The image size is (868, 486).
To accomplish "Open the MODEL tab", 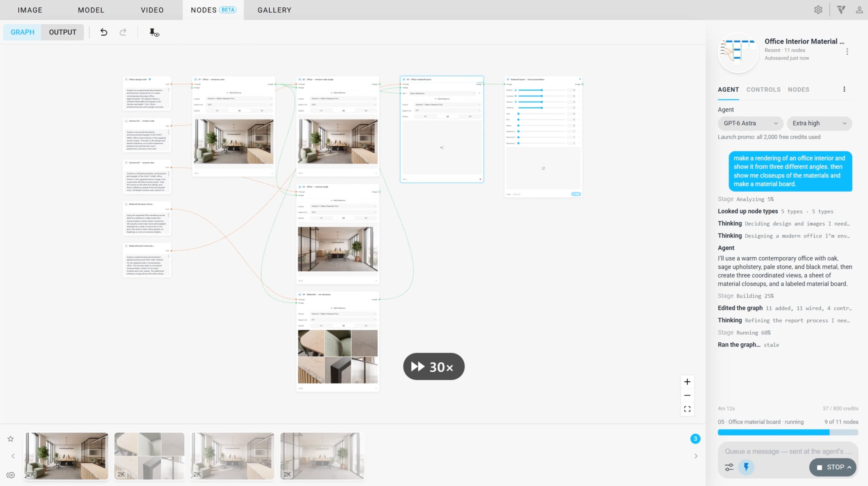I will tap(91, 10).
